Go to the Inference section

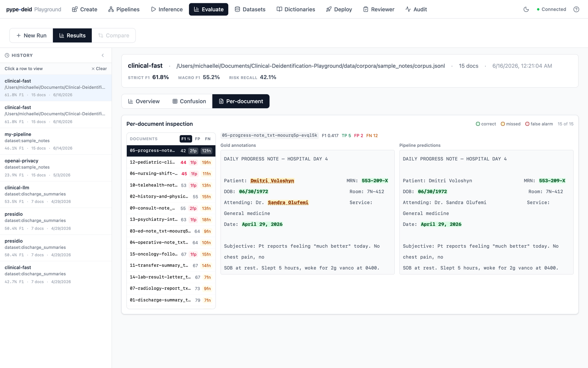pyautogui.click(x=167, y=9)
